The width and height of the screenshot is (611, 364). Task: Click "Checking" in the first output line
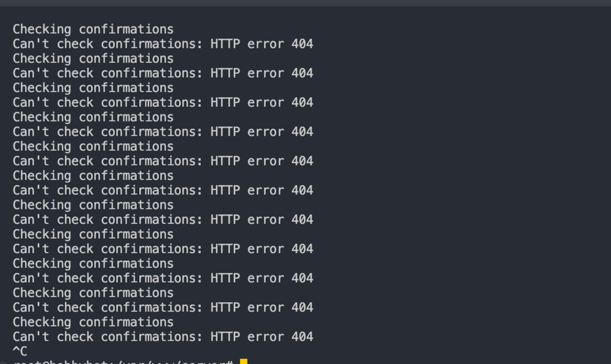point(42,29)
